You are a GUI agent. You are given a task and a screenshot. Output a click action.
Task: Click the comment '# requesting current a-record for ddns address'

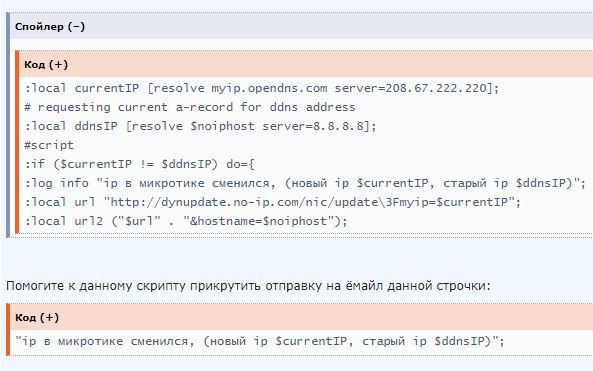pyautogui.click(x=190, y=107)
